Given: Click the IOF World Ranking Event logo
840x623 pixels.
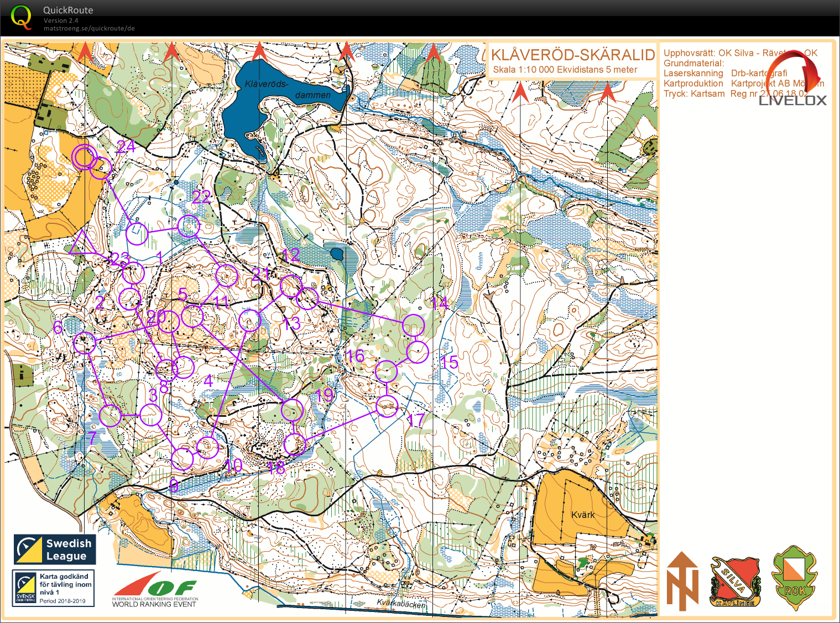Looking at the screenshot, I should (x=155, y=589).
